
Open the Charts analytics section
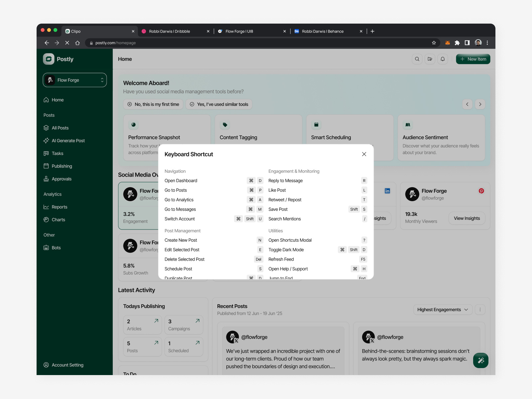[59, 219]
